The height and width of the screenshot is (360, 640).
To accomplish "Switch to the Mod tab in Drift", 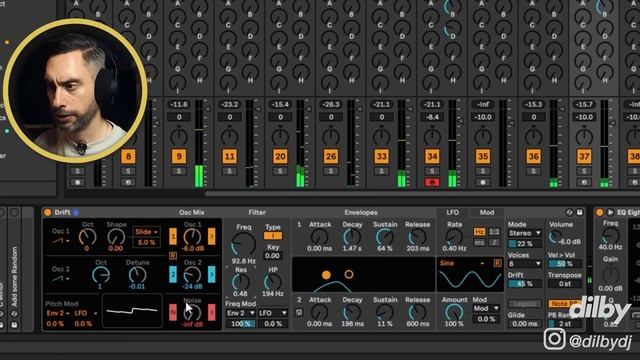I will 487,212.
